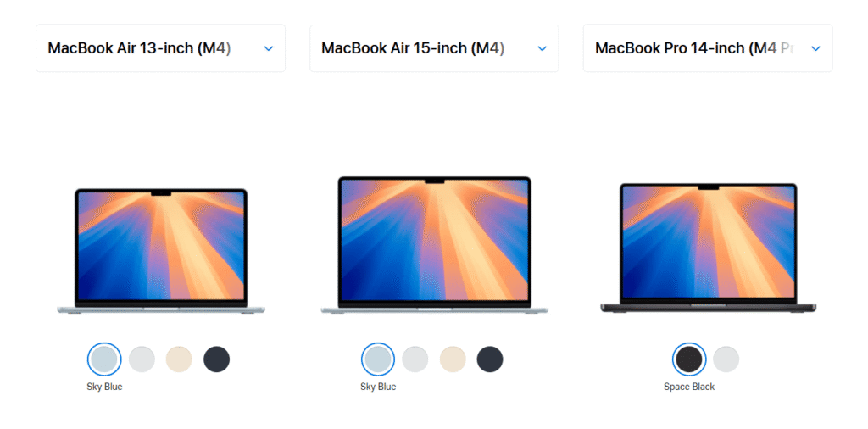Viewport: 868px width, 429px height.
Task: Select Midnight swatch for MacBook Air 13-inch
Action: coord(216,359)
